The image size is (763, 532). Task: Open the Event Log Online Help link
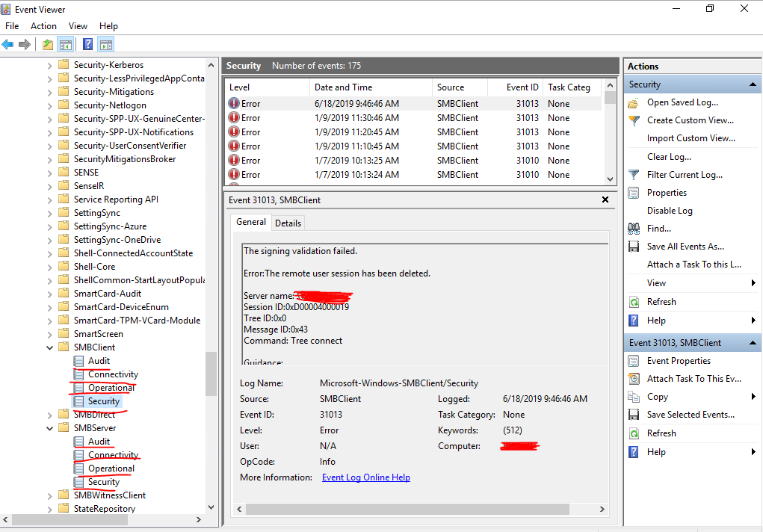tap(366, 477)
